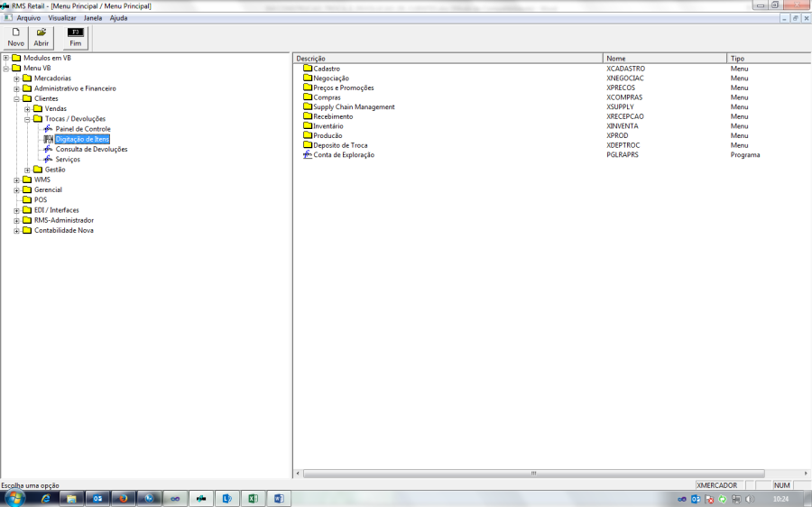Open Internet Explorer from the taskbar
Screen dimensions: 812x507
coord(46,499)
